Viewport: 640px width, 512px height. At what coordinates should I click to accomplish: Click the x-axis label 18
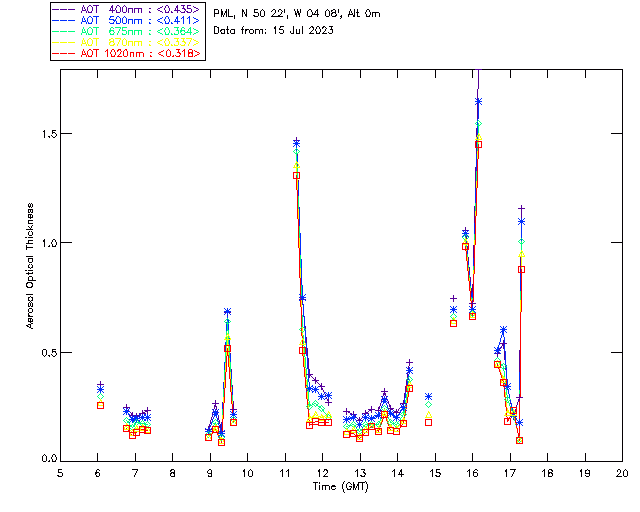pyautogui.click(x=547, y=473)
